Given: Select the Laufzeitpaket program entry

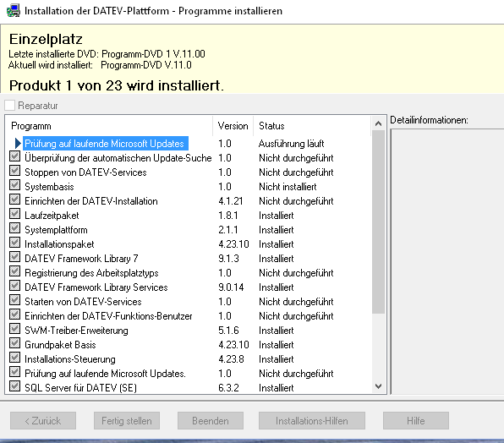Looking at the screenshot, I should pos(52,216).
